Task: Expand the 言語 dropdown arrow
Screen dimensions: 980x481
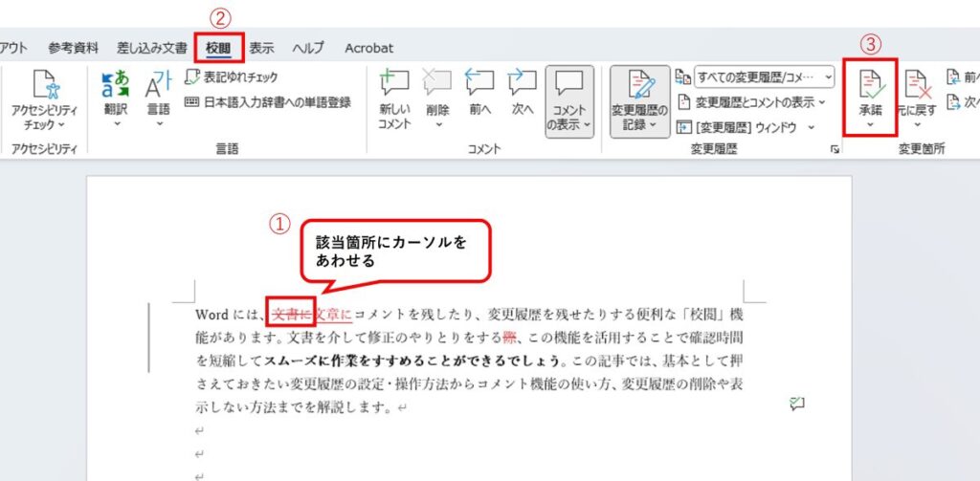Action: pyautogui.click(x=158, y=123)
